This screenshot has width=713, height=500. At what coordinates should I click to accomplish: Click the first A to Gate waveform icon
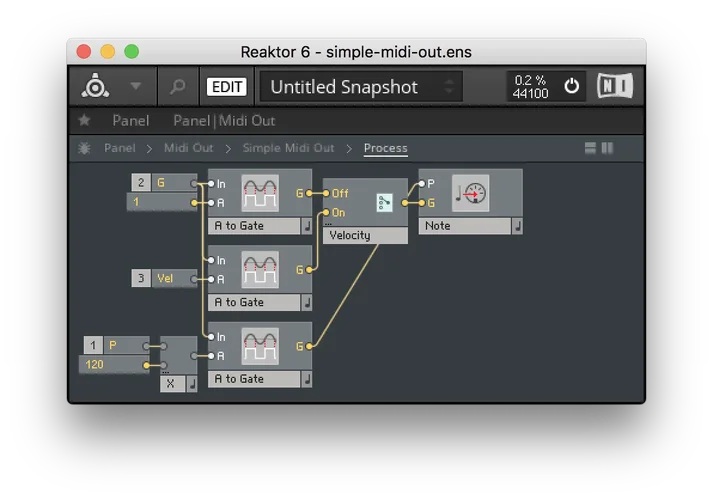click(x=260, y=193)
